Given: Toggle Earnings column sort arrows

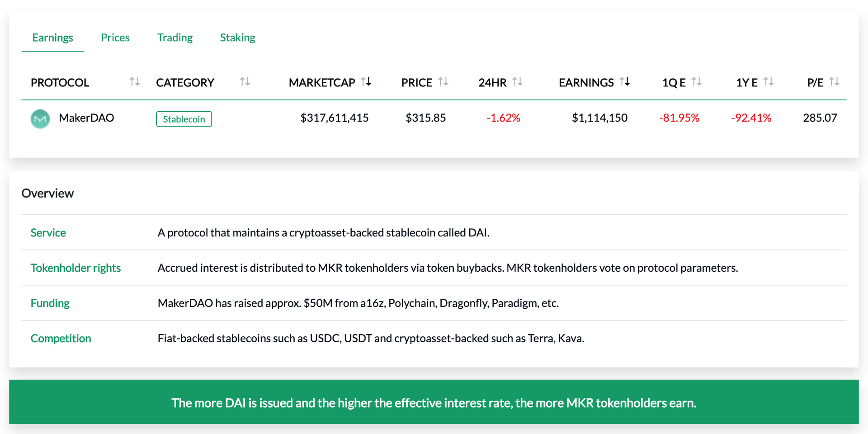Looking at the screenshot, I should [x=625, y=82].
